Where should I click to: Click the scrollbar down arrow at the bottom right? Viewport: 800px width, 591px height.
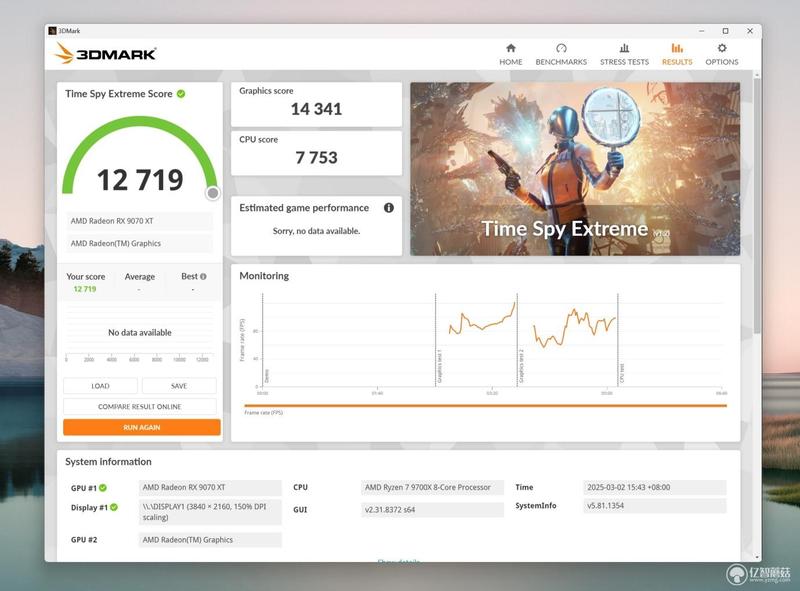point(757,557)
